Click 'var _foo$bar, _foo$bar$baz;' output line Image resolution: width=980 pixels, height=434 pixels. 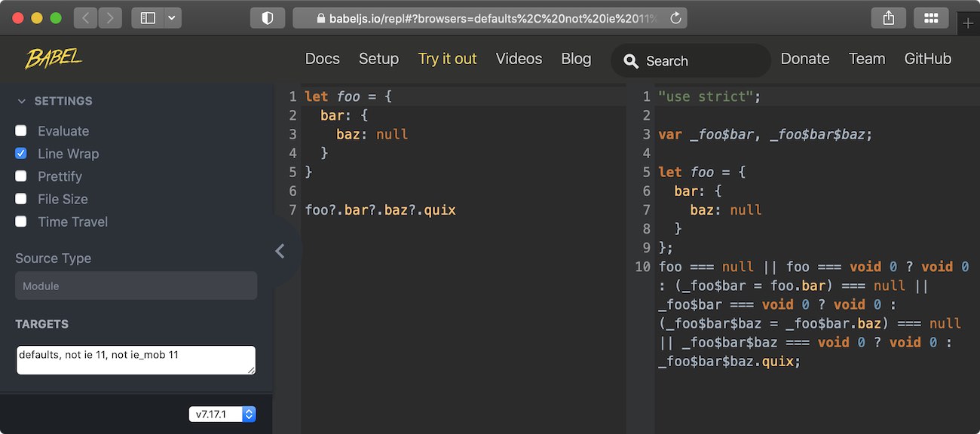pyautogui.click(x=765, y=135)
